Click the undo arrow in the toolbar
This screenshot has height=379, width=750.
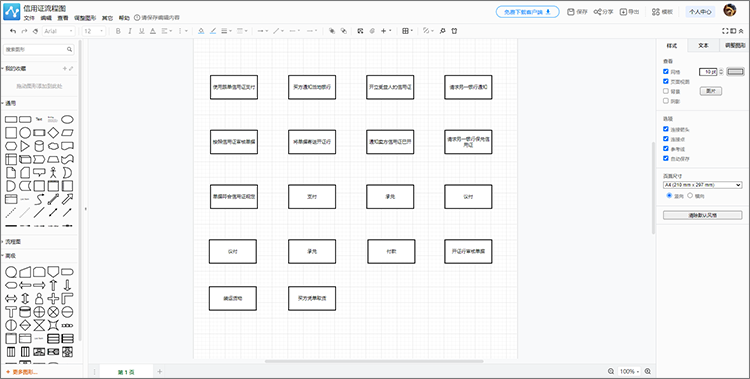[x=13, y=31]
